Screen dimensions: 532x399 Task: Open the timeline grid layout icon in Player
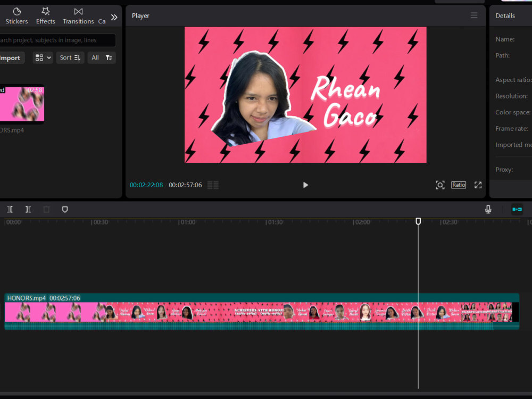tap(213, 185)
